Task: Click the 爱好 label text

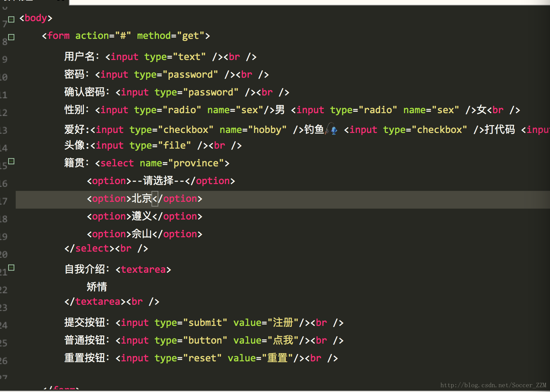Action: click(x=77, y=130)
